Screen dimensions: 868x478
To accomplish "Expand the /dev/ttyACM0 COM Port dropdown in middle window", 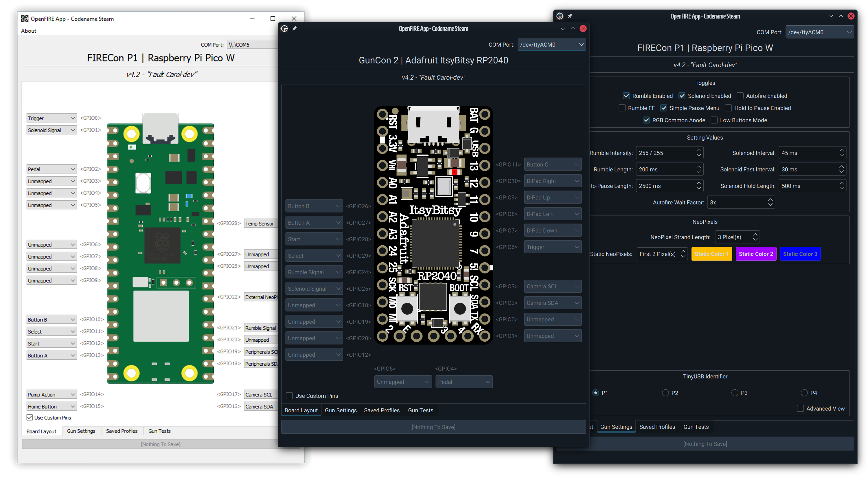I will pos(551,45).
